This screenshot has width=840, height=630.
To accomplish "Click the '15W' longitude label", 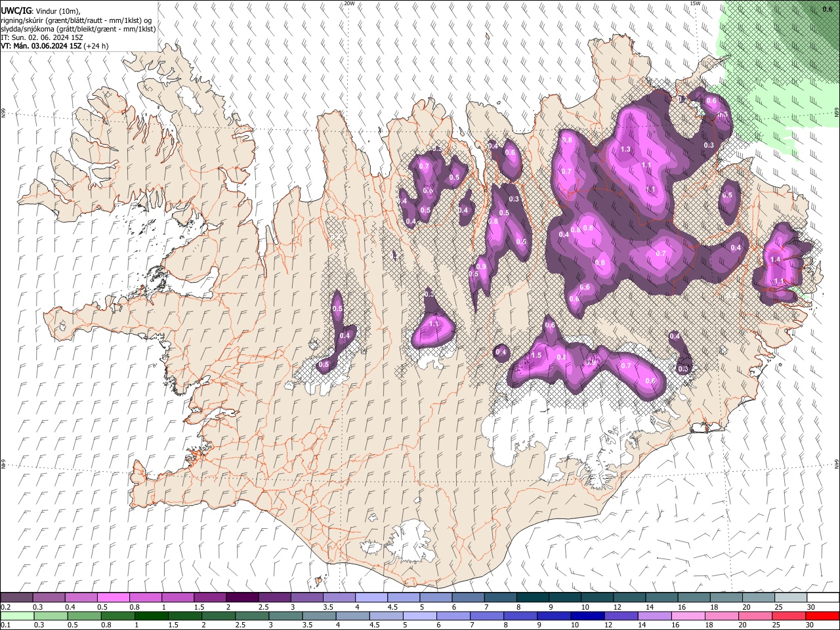I will click(x=695, y=3).
